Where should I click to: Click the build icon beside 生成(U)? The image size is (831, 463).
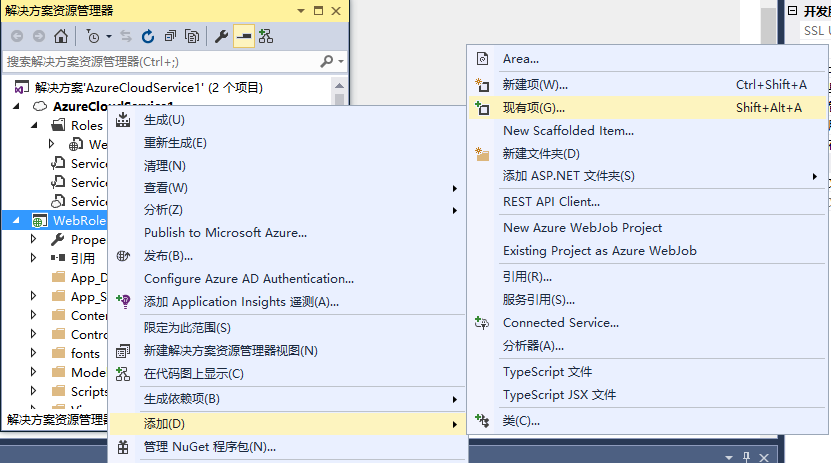[x=123, y=120]
